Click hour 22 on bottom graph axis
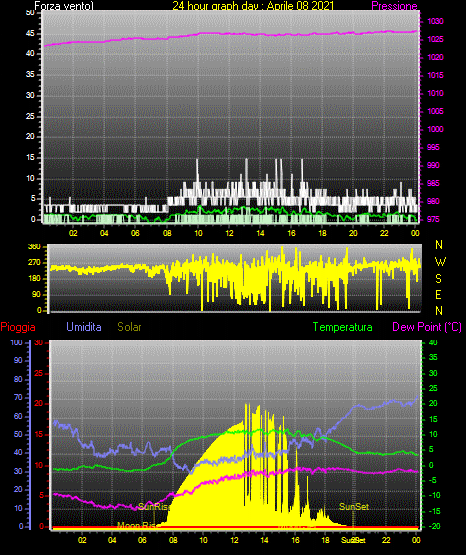The height and width of the screenshot is (555, 466). click(x=386, y=540)
